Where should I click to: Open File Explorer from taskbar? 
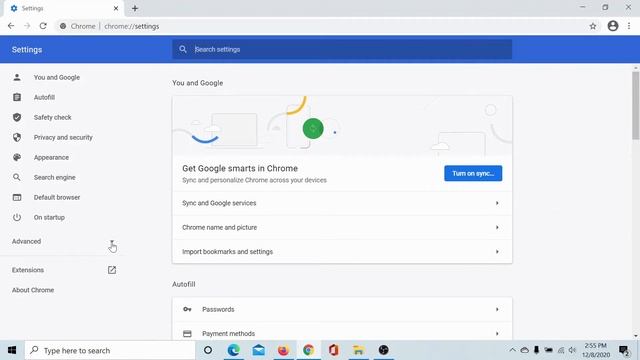[x=358, y=350]
